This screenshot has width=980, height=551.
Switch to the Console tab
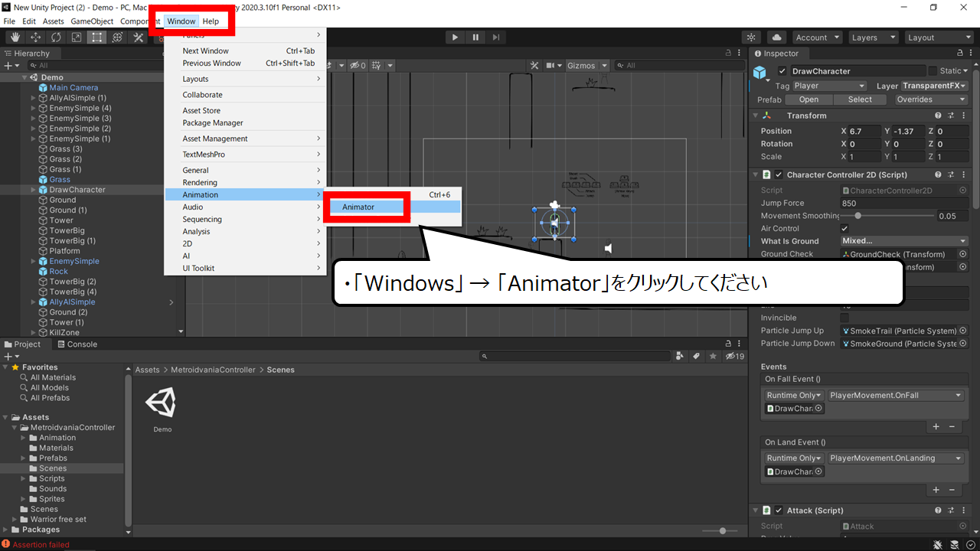tap(77, 344)
